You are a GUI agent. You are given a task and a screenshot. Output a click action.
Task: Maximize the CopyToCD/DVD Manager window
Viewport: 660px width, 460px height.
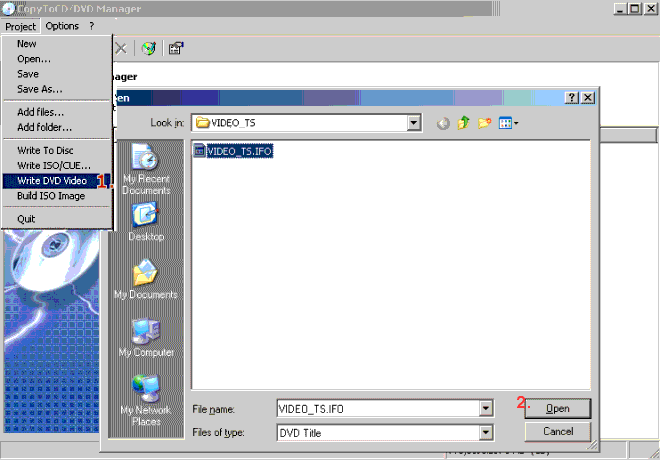(x=635, y=8)
